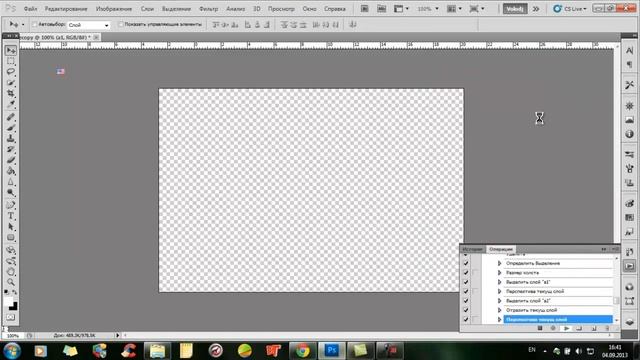640x360 pixels.
Task: Select the Pen tool
Action: 11,205
